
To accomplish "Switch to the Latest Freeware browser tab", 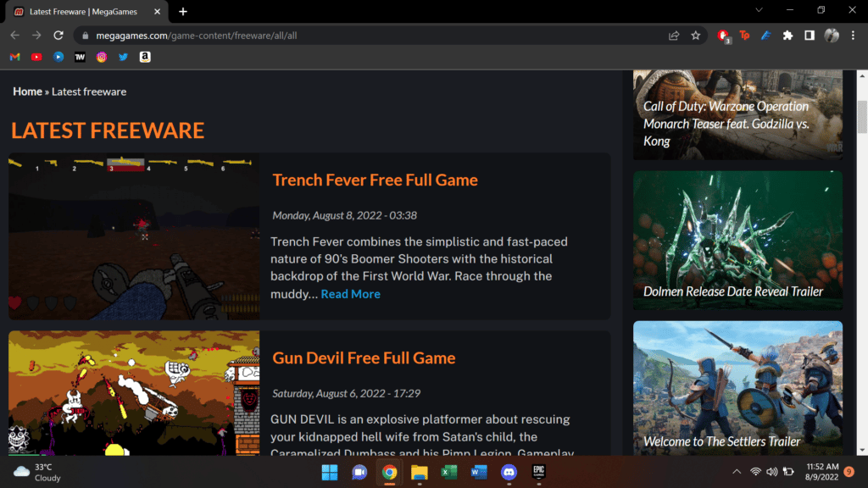I will click(x=81, y=13).
